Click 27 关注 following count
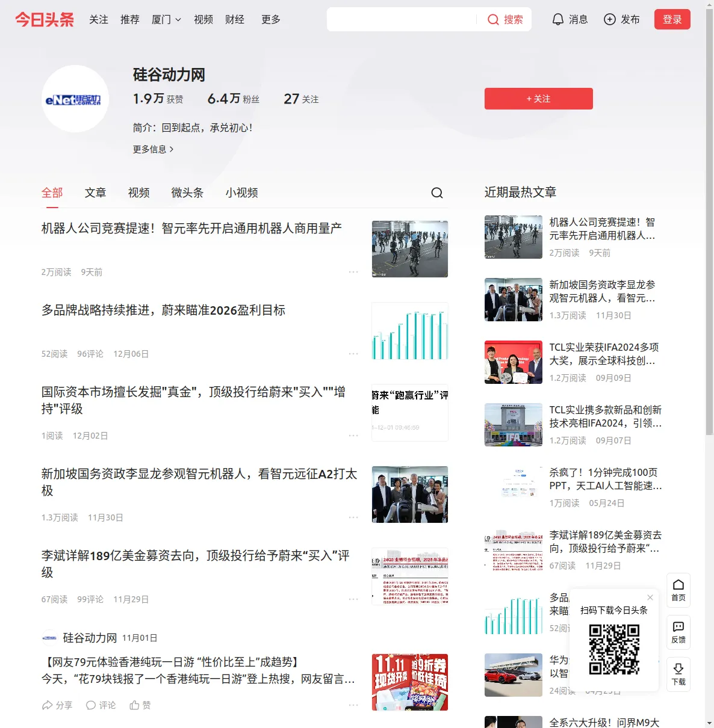The height and width of the screenshot is (728, 714). click(x=302, y=99)
